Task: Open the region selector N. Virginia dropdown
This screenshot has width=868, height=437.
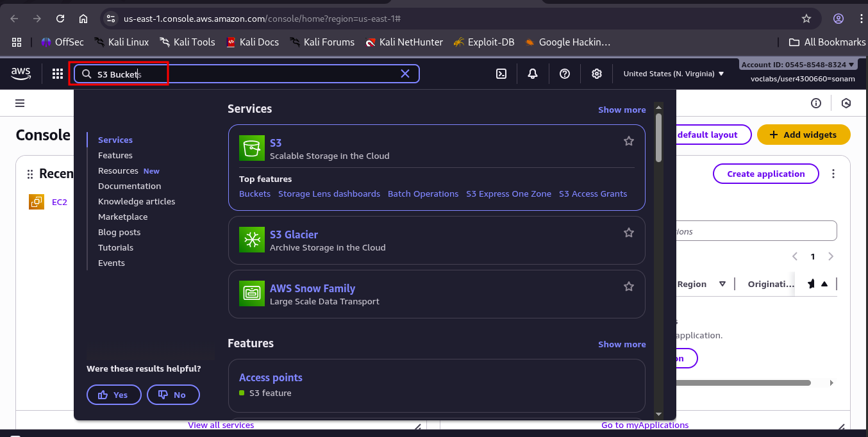Action: [674, 74]
